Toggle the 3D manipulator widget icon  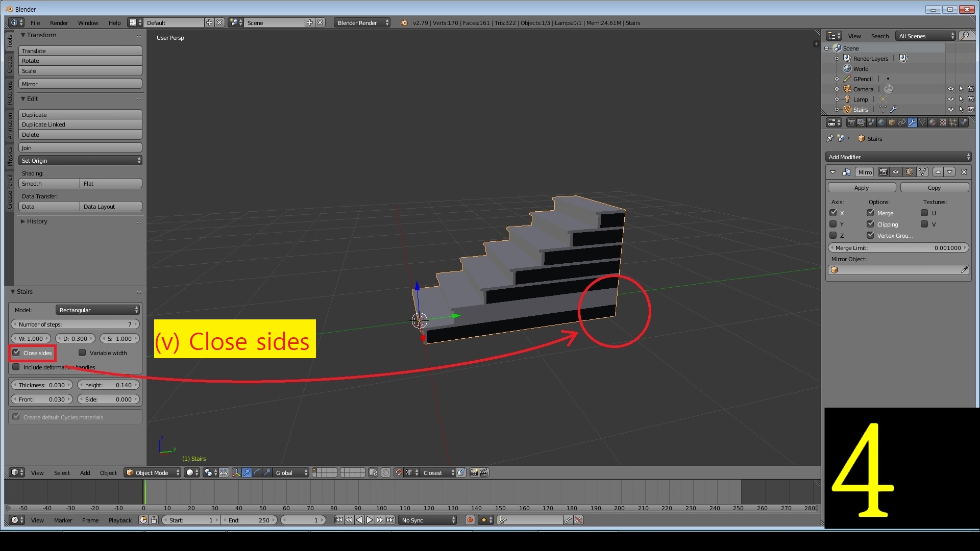[x=236, y=472]
